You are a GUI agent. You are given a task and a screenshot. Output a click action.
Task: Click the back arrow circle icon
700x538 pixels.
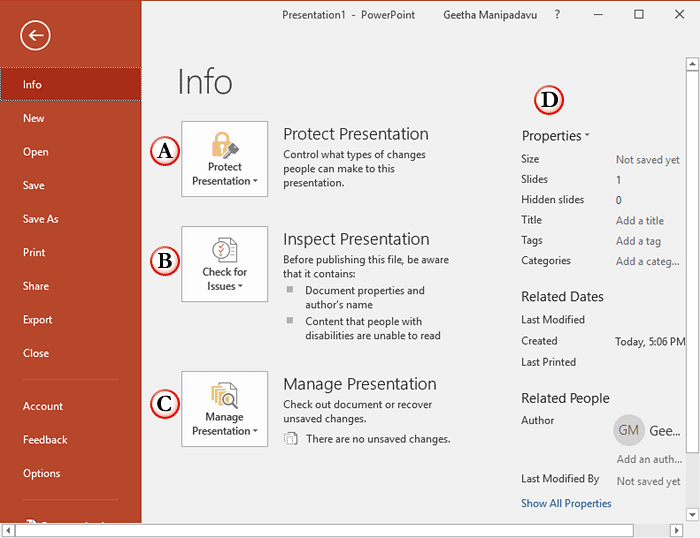(x=35, y=36)
